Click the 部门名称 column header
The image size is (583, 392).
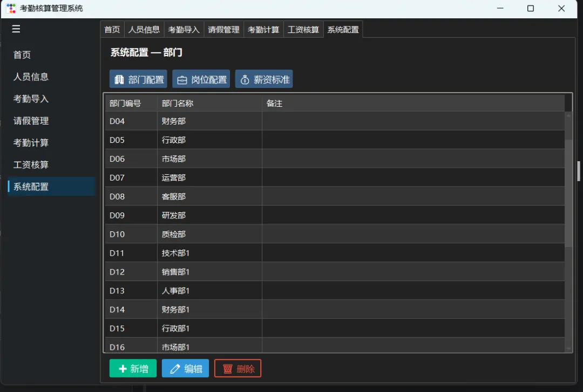coord(209,104)
